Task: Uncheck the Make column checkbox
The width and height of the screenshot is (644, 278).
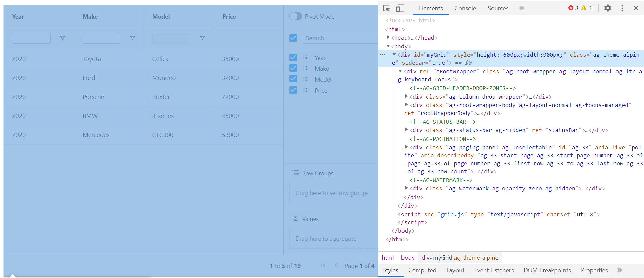Action: [293, 68]
